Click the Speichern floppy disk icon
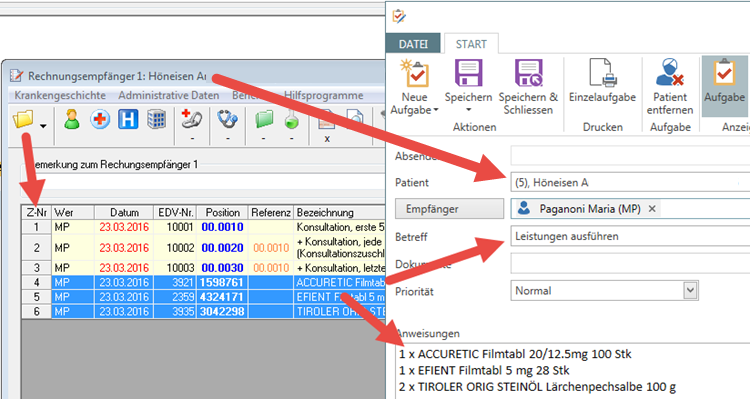This screenshot has height=399, width=750. point(468,73)
